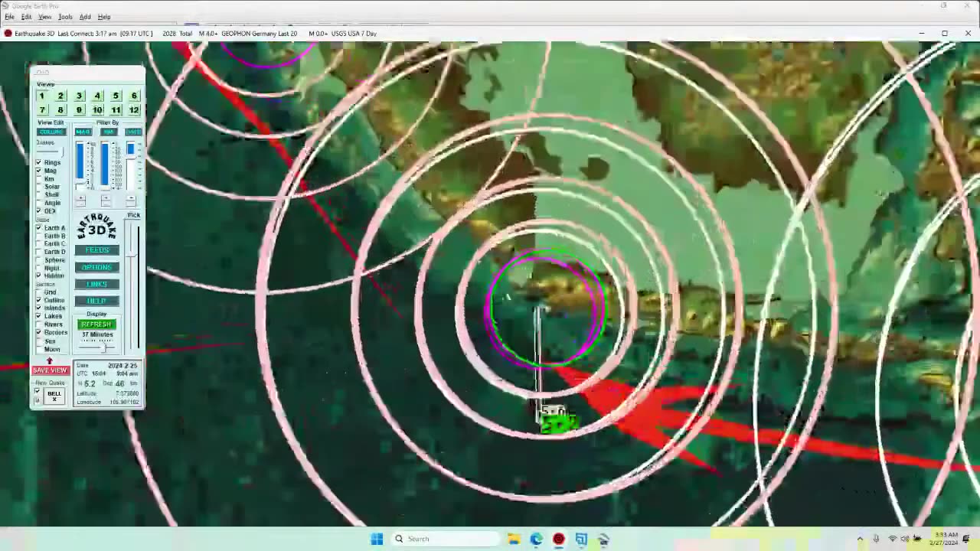The width and height of the screenshot is (980, 551).
Task: Select view preset 4
Action: (x=97, y=96)
